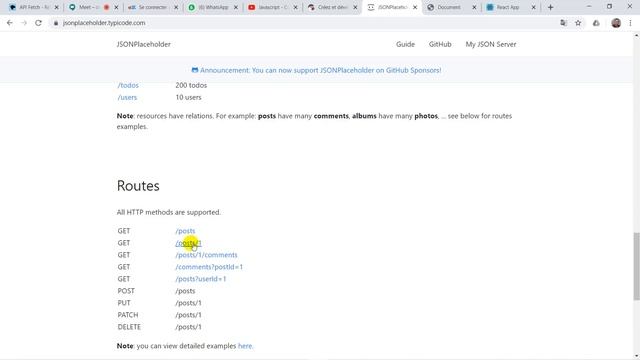
Task: Close the Meet tab
Action: 116,7
